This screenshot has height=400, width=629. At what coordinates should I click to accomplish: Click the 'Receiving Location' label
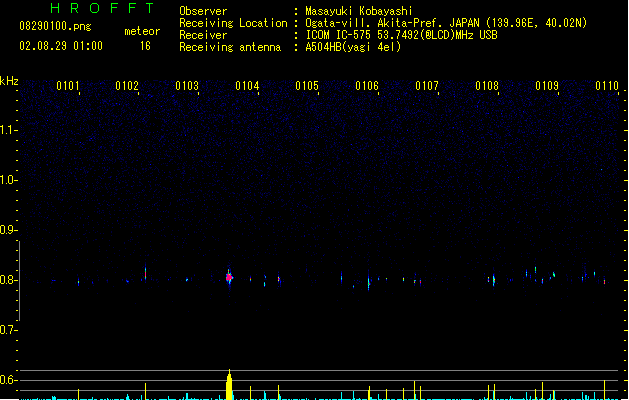233,23
